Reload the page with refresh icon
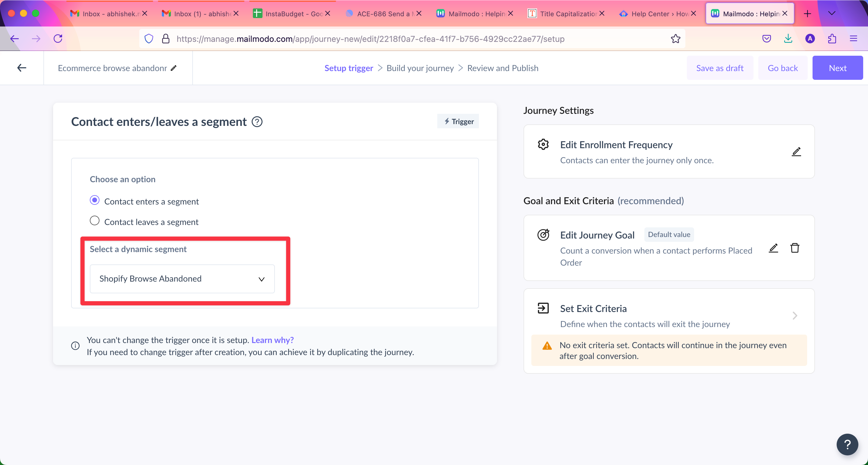 click(58, 39)
